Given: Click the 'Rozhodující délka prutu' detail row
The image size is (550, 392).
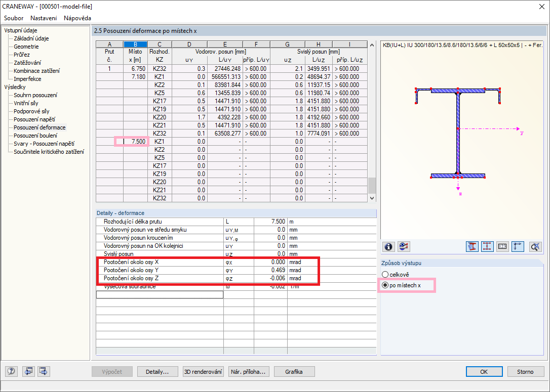Looking at the screenshot, I should [236, 222].
